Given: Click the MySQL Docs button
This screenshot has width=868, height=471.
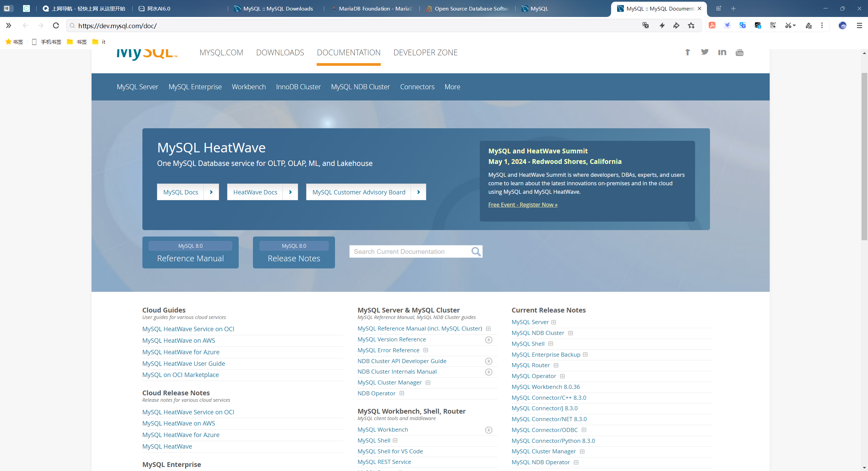Looking at the screenshot, I should coord(188,192).
